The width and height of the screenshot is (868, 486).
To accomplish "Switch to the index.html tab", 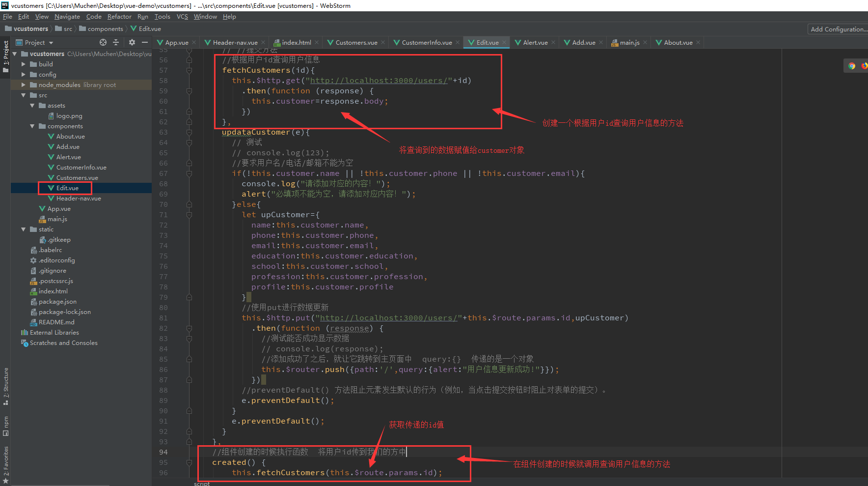I will click(x=297, y=43).
